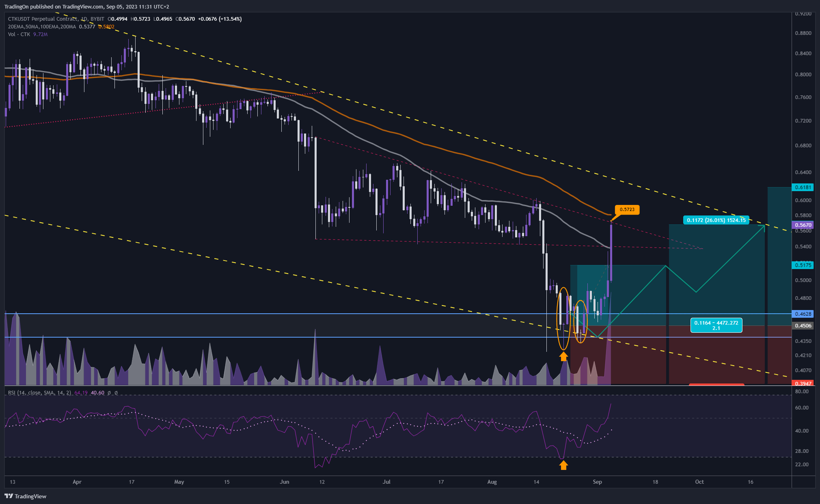820x504 pixels.
Task: Click the 0.8000 price axis label
Action: click(x=803, y=75)
